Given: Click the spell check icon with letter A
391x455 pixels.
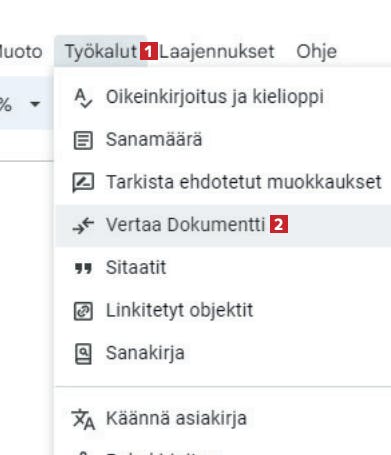Looking at the screenshot, I should pyautogui.click(x=83, y=98).
